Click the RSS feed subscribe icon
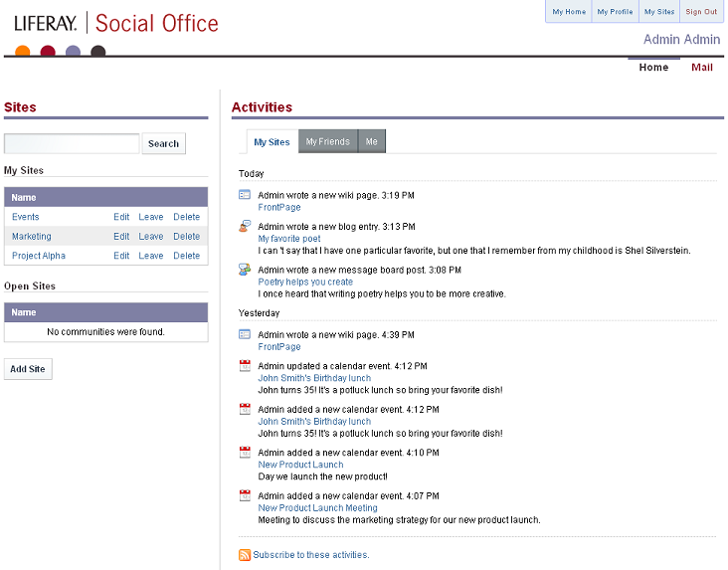This screenshot has width=728, height=570. point(245,555)
